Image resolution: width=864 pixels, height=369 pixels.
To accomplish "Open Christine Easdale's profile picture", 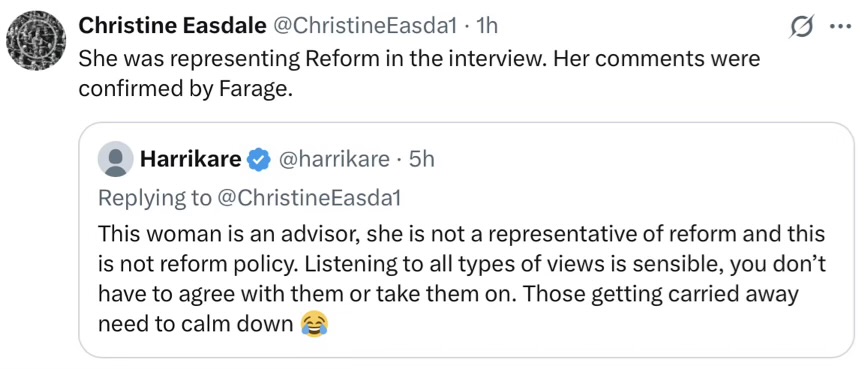I will tap(36, 40).
